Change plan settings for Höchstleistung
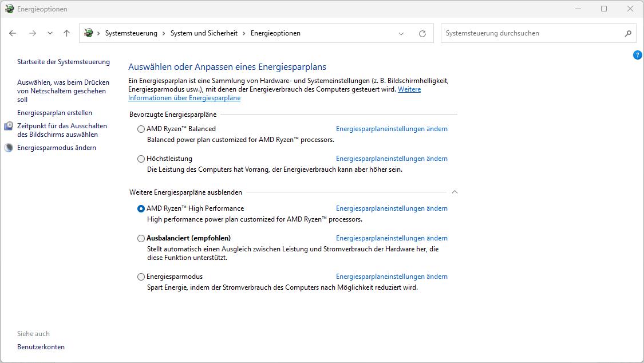The image size is (644, 363). 392,159
